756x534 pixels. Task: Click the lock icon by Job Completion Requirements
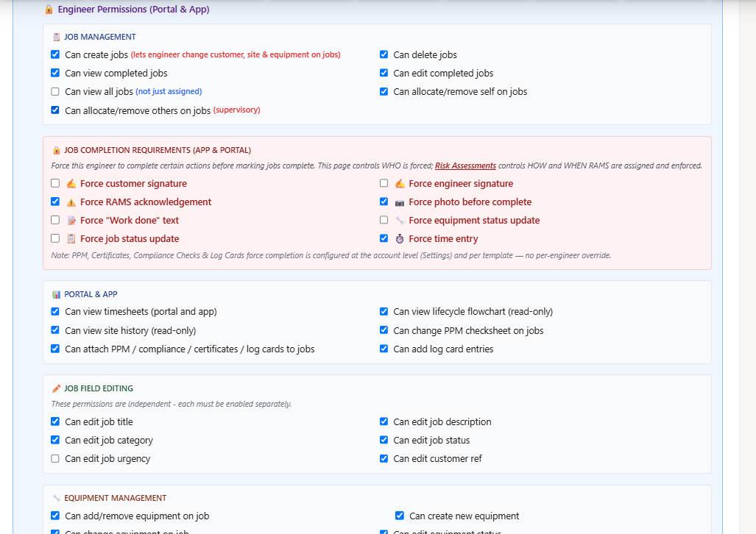57,150
